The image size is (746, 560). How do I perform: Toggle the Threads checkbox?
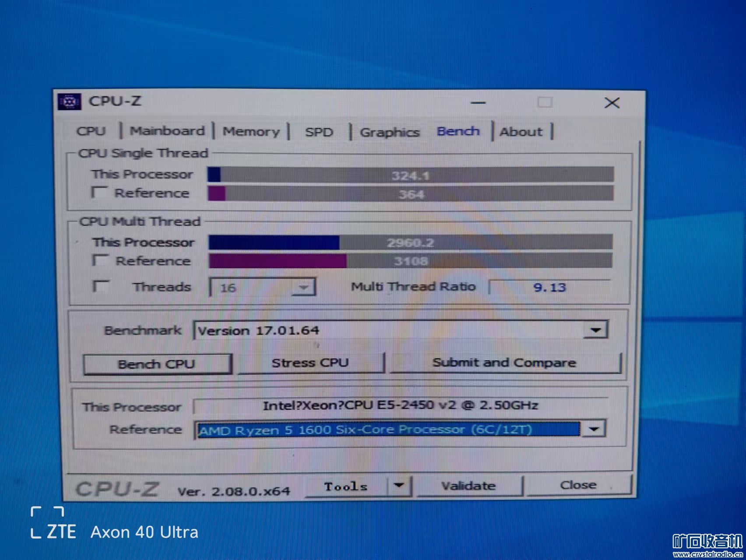(x=101, y=286)
